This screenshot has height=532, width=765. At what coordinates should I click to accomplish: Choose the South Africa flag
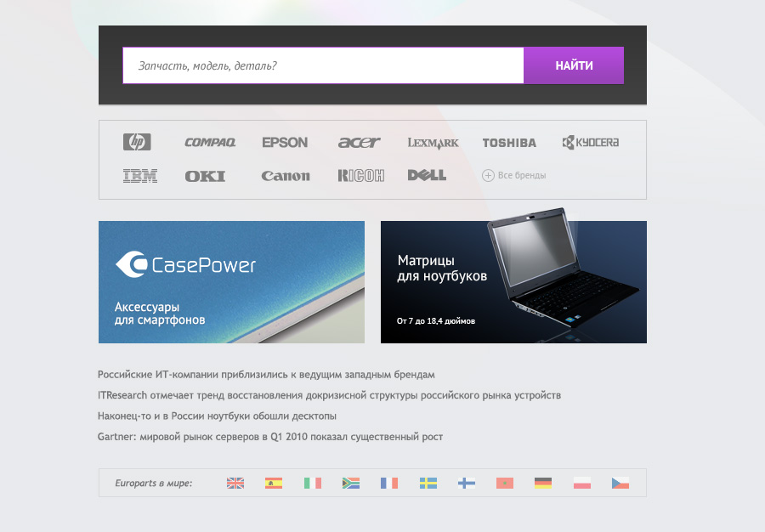351,483
